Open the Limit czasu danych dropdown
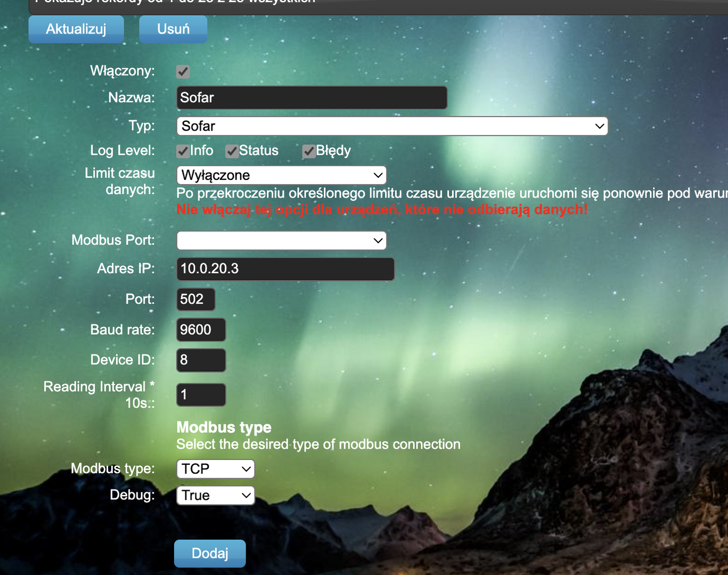The height and width of the screenshot is (575, 728). (x=281, y=175)
